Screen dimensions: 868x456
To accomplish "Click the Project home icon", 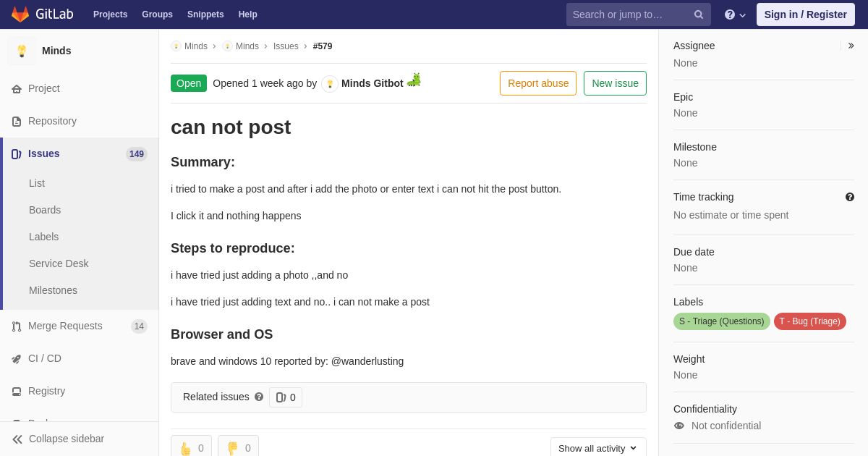I will click(x=17, y=89).
